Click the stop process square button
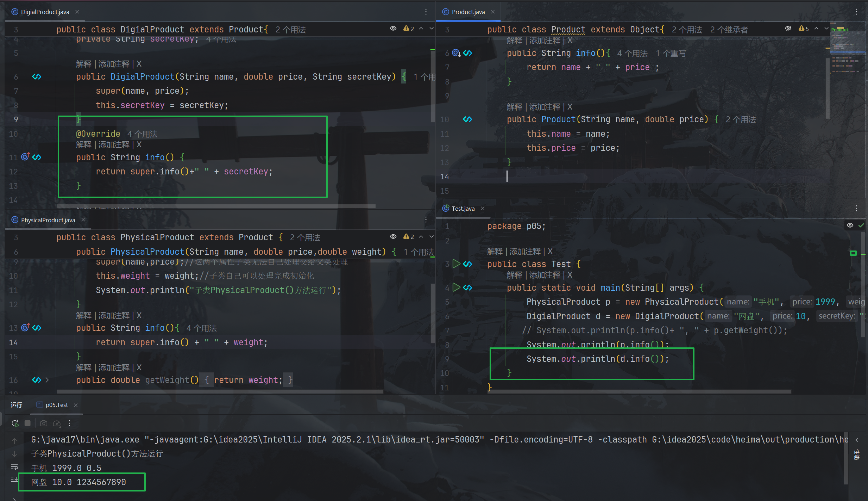Viewport: 868px width, 501px height. (x=27, y=423)
